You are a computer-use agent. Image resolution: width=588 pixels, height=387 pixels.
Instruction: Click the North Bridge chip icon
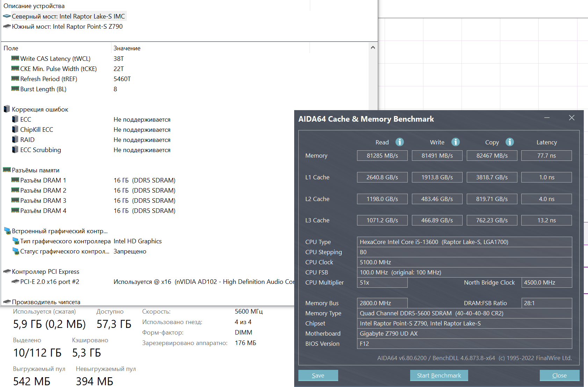pos(7,16)
